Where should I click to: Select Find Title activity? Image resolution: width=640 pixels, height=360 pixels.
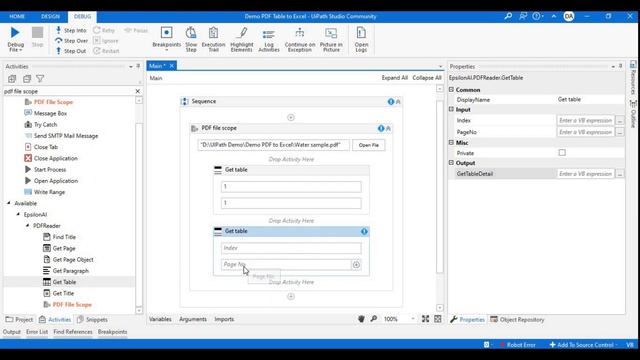pos(64,237)
